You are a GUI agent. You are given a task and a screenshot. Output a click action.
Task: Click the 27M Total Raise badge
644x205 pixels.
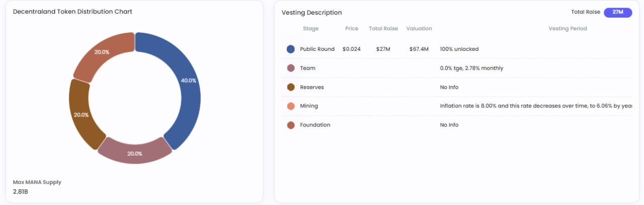(x=617, y=12)
